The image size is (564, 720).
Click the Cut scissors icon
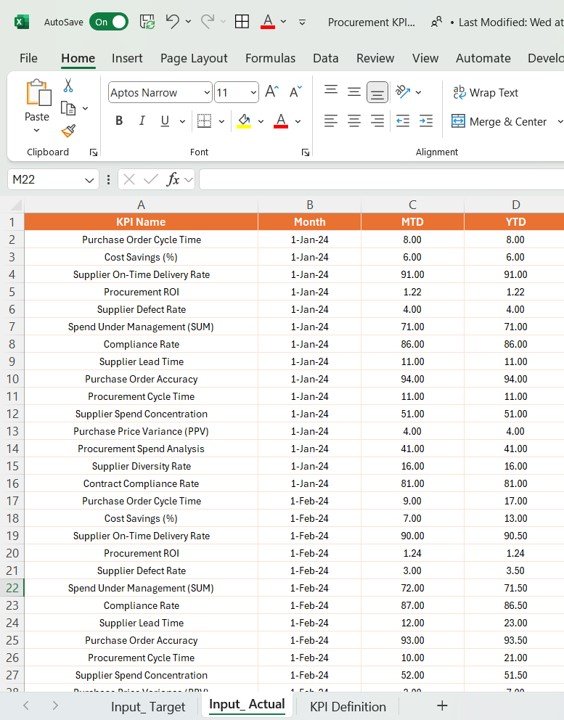(68, 85)
